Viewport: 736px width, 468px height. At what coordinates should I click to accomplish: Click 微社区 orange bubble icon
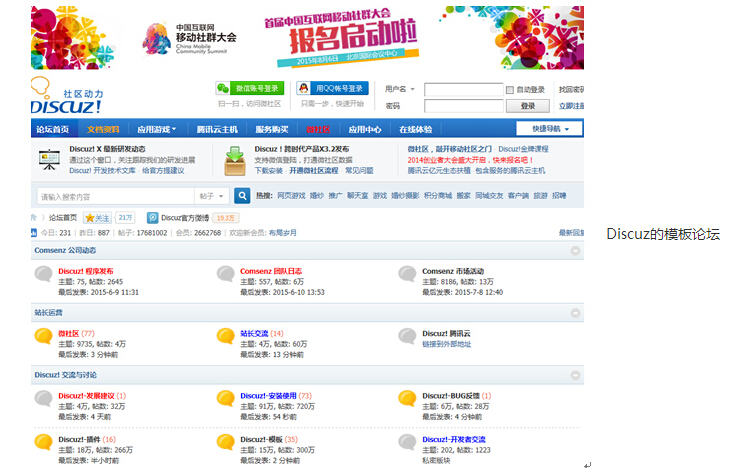click(x=44, y=336)
